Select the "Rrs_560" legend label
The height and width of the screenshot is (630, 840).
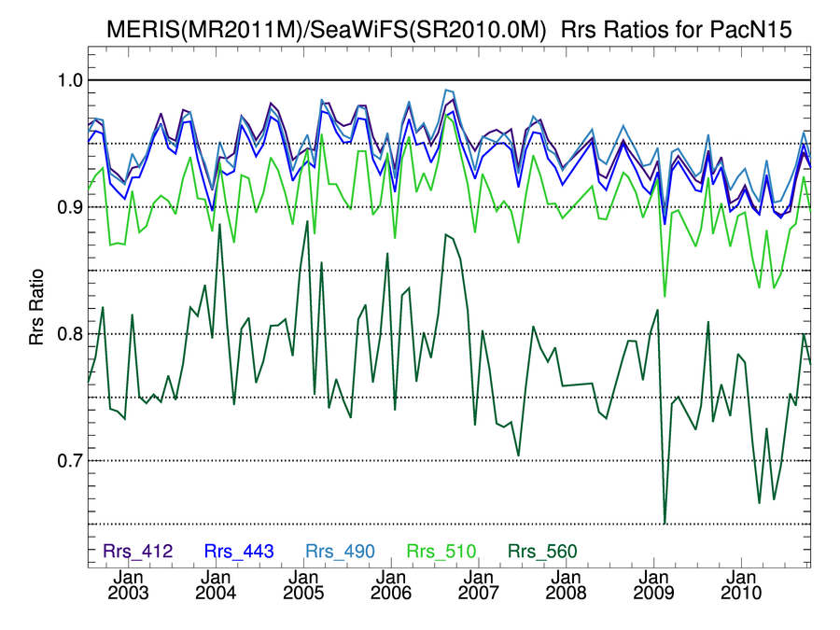tap(542, 552)
